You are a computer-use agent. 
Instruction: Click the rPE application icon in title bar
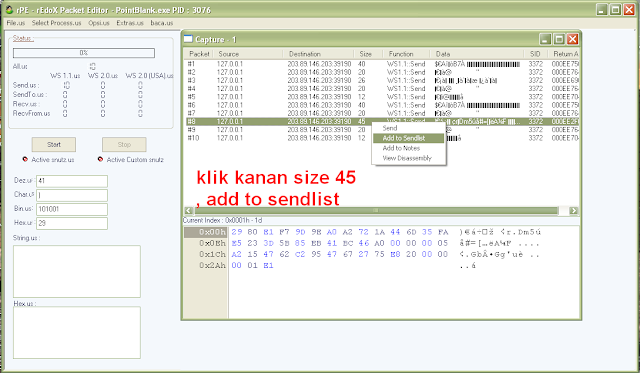[x=9, y=9]
